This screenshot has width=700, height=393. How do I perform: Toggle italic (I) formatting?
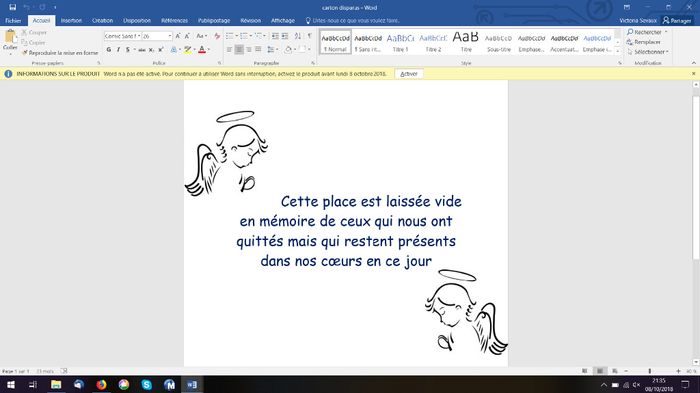(118, 50)
